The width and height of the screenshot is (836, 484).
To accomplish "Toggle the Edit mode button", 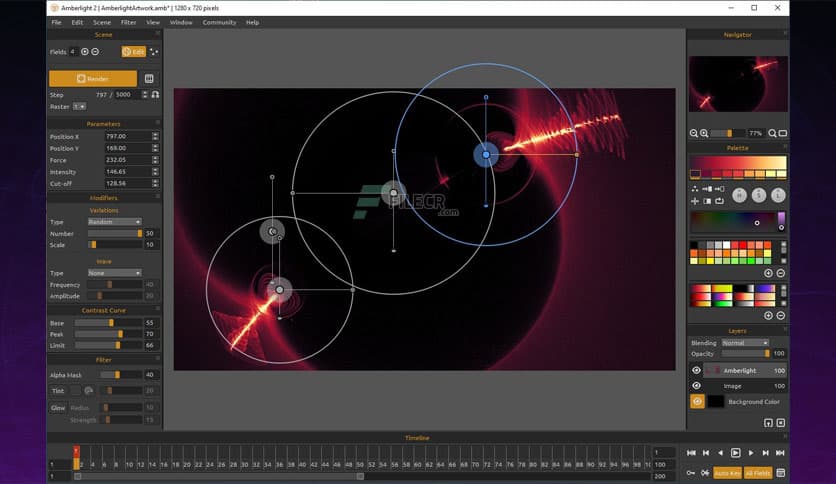I will tap(134, 52).
